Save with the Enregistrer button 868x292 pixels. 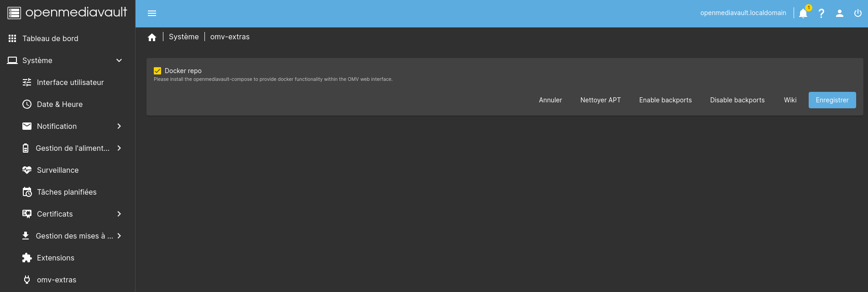coord(832,100)
